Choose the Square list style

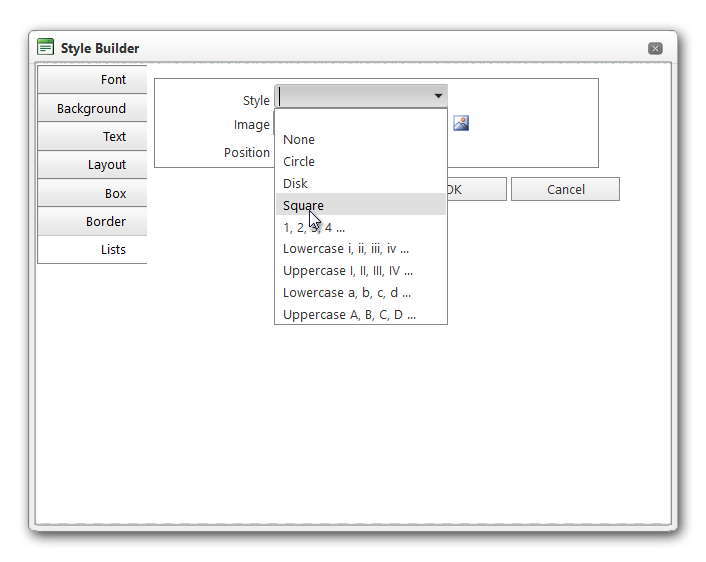303,206
